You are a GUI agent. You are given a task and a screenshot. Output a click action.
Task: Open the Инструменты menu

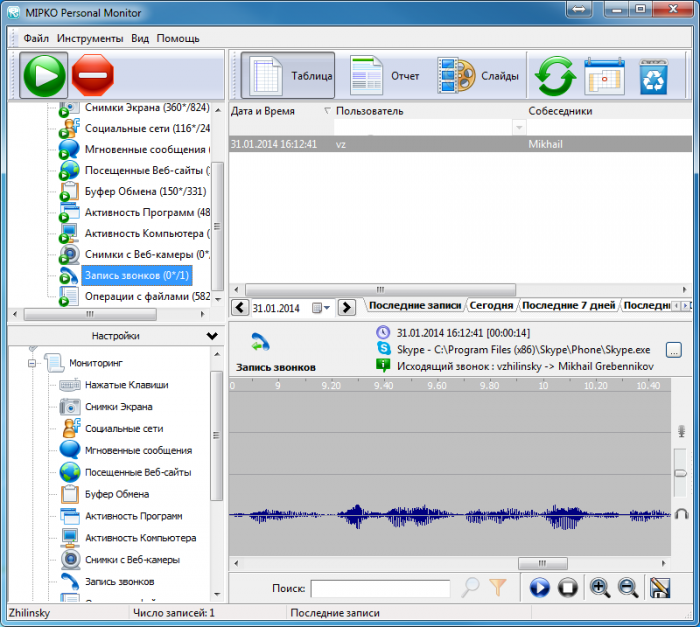(x=90, y=38)
